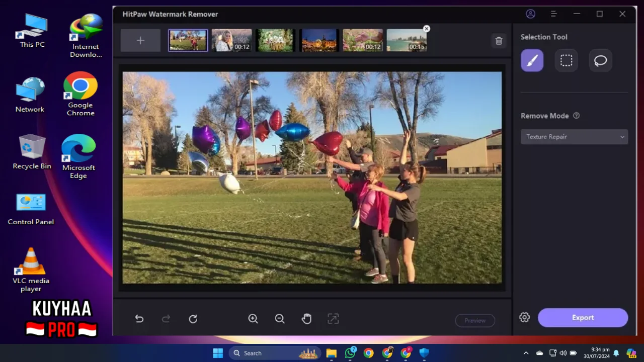644x362 pixels.
Task: Select the balloons park thumbnail
Action: [188, 40]
